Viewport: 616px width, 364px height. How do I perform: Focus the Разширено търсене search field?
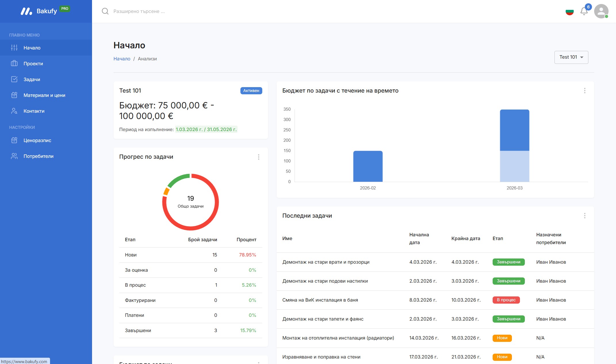pos(139,11)
